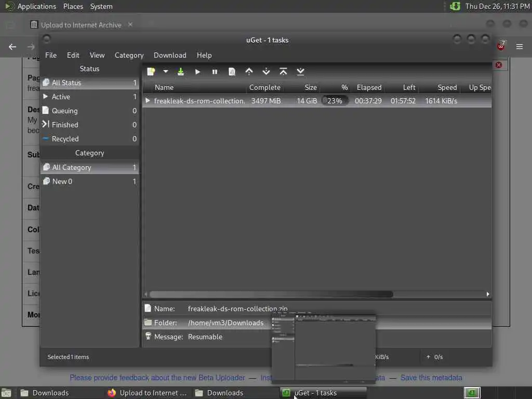Move selected download to bottom of queue
The width and height of the screenshot is (532, 399).
pos(301,72)
